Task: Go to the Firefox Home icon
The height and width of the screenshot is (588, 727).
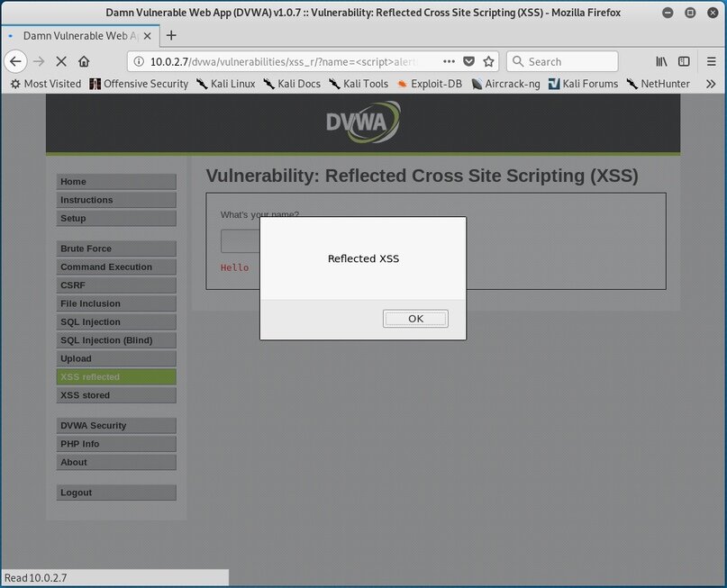Action: click(84, 61)
